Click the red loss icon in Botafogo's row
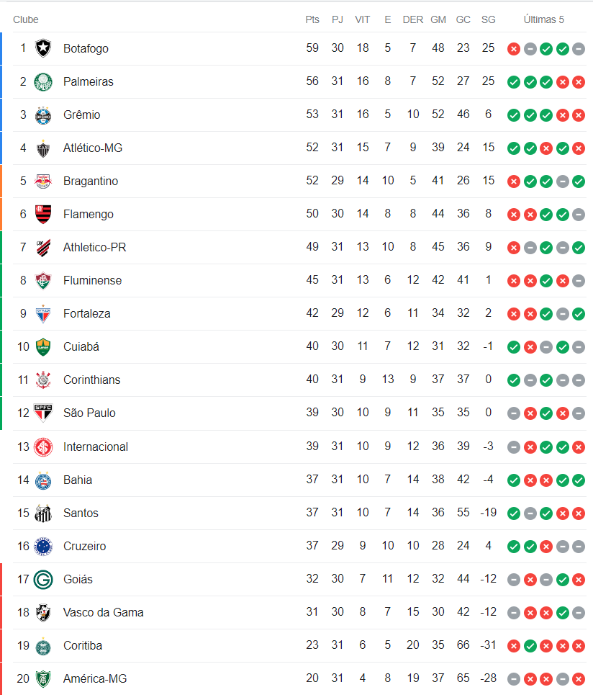 (x=513, y=48)
